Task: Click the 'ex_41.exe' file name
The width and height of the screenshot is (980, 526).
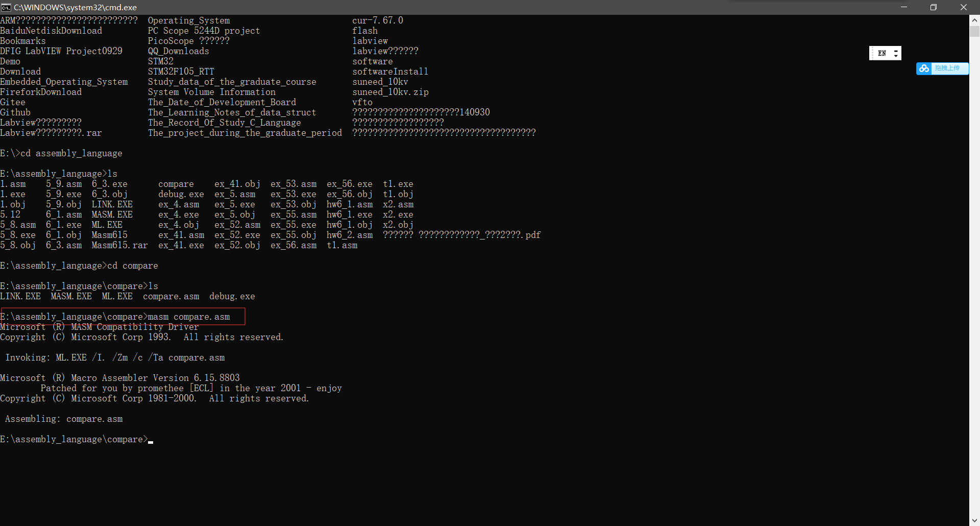Action: click(x=181, y=245)
